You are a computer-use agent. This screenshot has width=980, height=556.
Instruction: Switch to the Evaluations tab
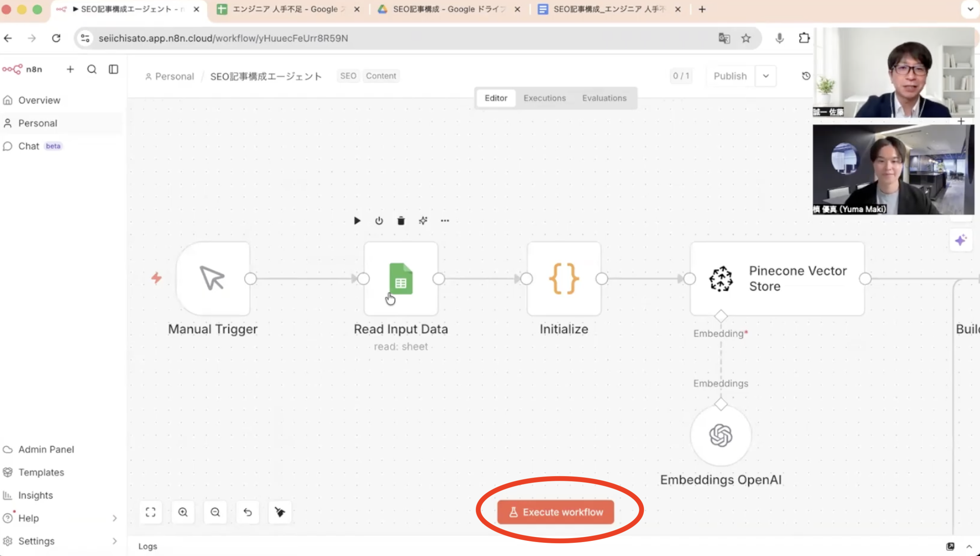[x=604, y=98]
